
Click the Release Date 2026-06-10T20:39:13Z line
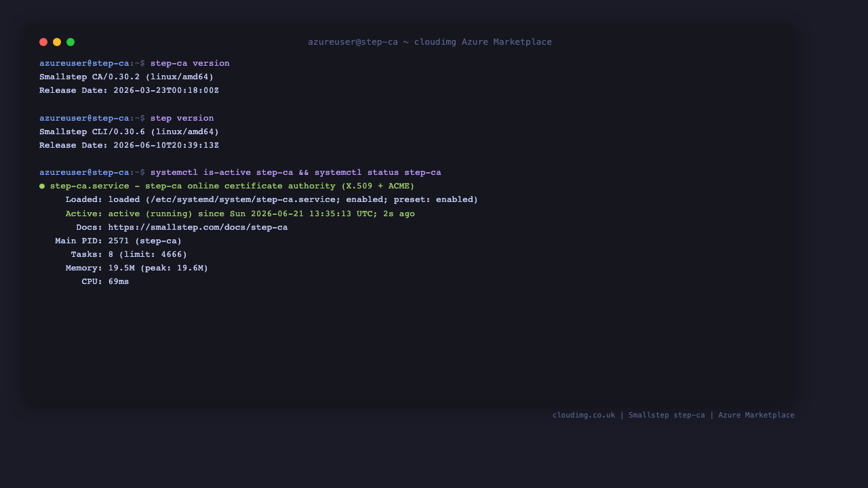[129, 145]
